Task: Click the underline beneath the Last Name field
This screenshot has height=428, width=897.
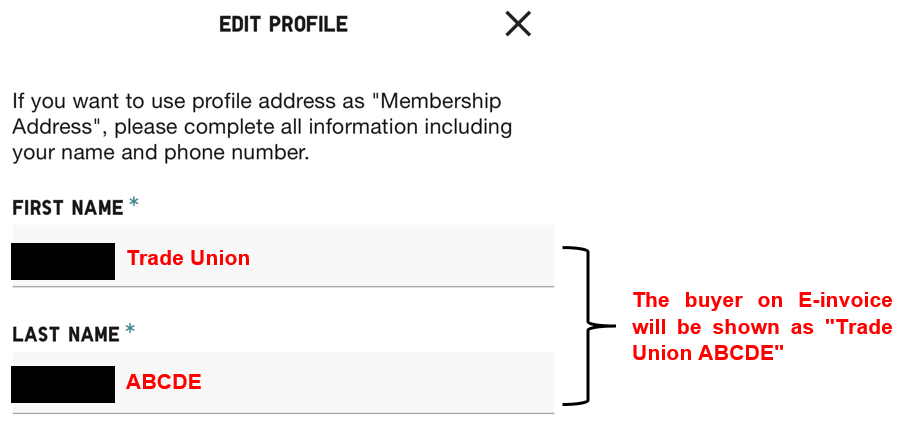Action: click(x=282, y=412)
